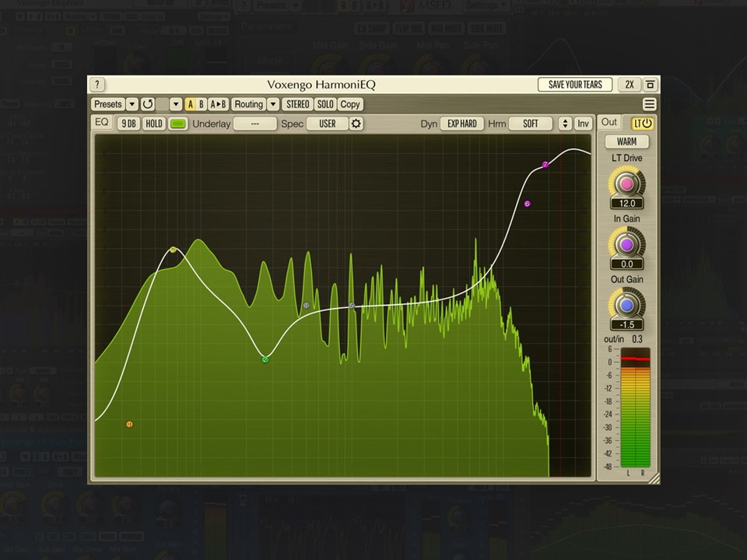Open the hamburger menu icon

(649, 104)
